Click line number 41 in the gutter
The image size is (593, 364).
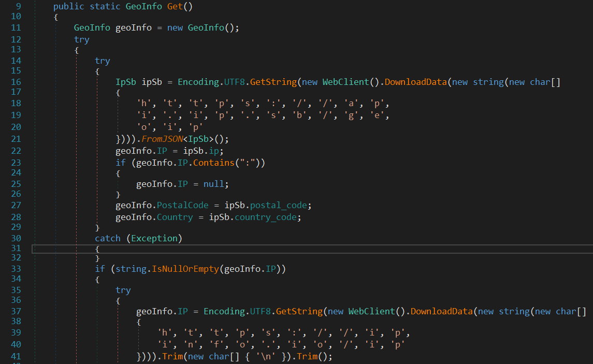coord(16,357)
